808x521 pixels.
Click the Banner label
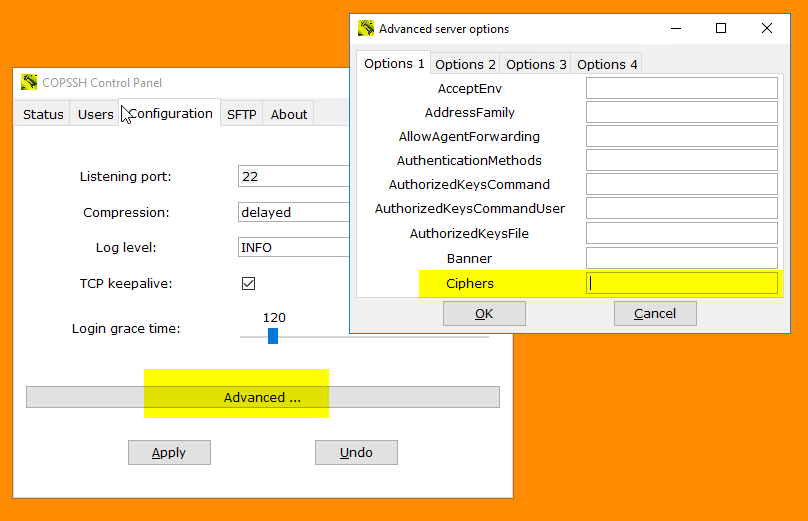pos(469,258)
